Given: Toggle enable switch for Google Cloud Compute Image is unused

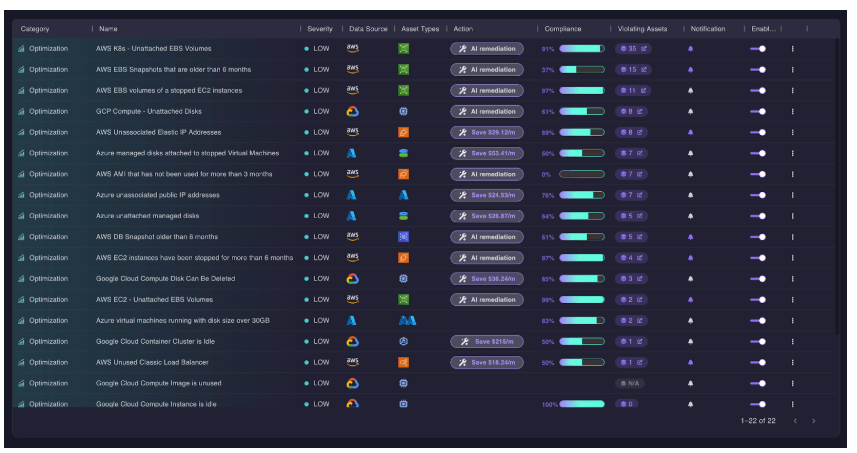Looking at the screenshot, I should coord(758,383).
